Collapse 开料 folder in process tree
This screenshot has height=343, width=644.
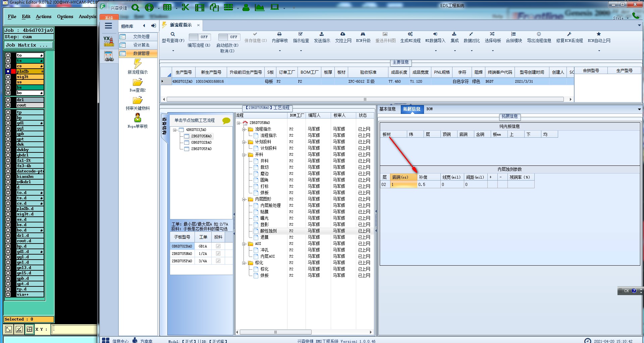tap(244, 154)
